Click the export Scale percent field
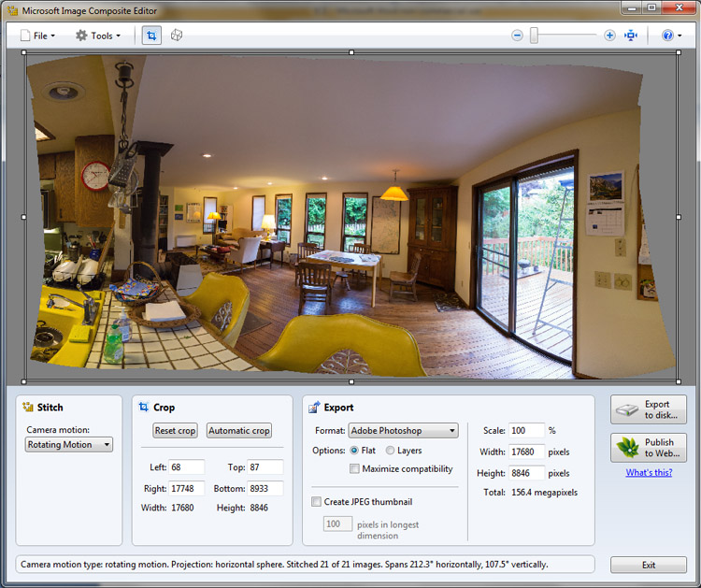This screenshot has width=701, height=588. click(x=527, y=430)
